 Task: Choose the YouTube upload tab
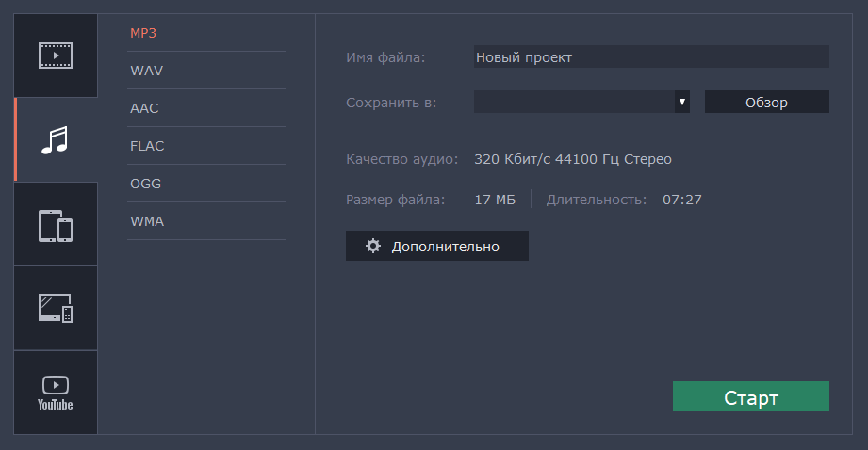[56, 393]
